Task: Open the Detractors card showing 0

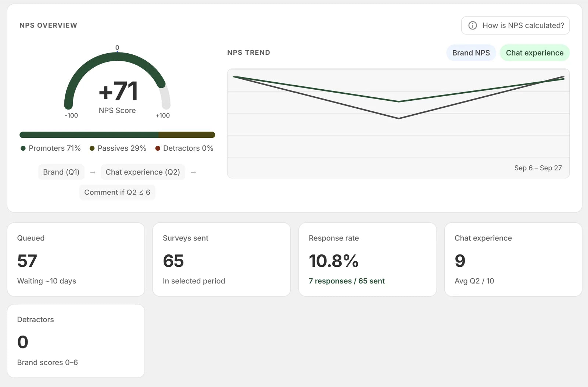Action: 76,341
